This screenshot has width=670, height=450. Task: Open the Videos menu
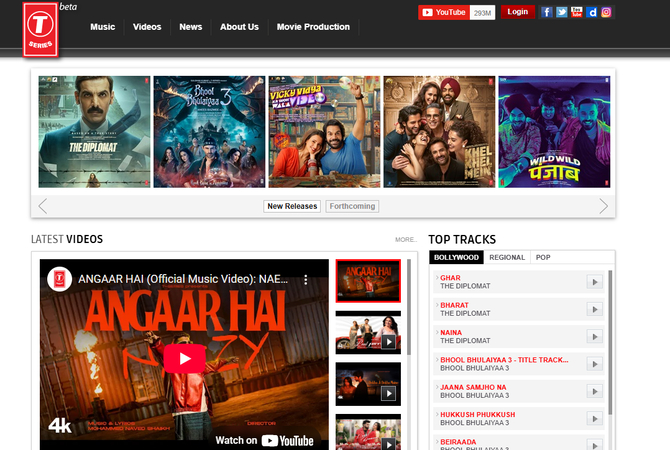click(147, 27)
